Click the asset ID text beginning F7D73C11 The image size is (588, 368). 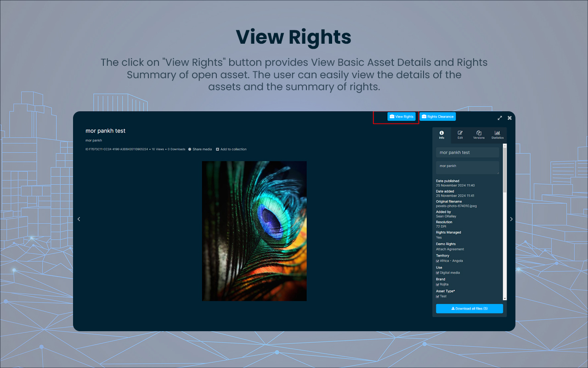[117, 149]
